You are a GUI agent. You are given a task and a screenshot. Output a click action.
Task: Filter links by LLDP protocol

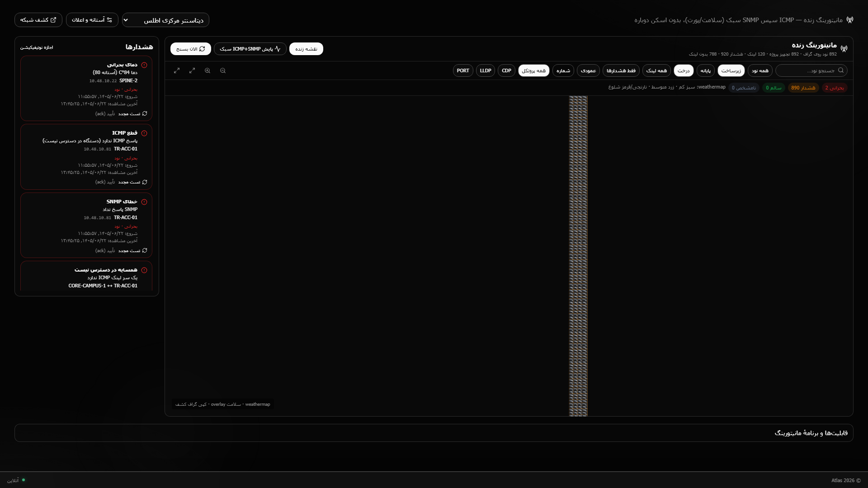point(486,70)
